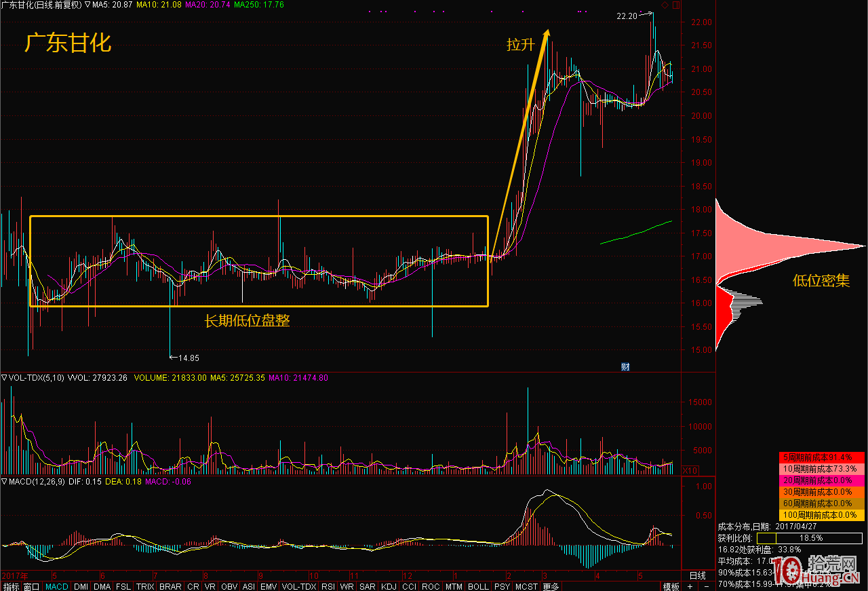Image resolution: width=868 pixels, height=591 pixels.
Task: Switch to the PSY indicator tab
Action: click(502, 586)
